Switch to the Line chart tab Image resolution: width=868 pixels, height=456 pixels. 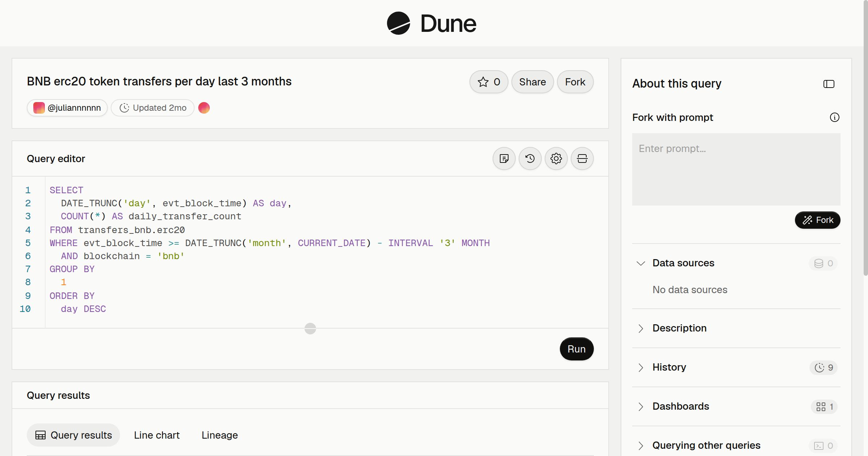pos(157,435)
